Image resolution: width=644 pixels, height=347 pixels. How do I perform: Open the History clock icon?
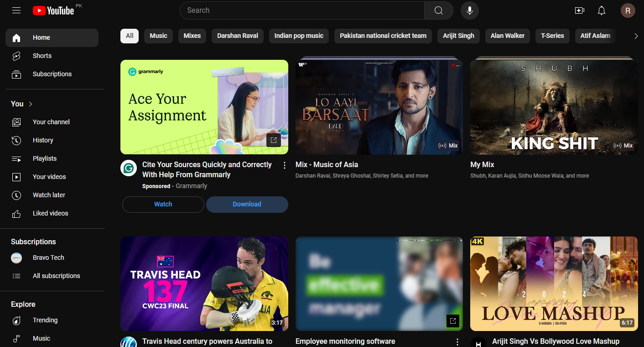[16, 141]
